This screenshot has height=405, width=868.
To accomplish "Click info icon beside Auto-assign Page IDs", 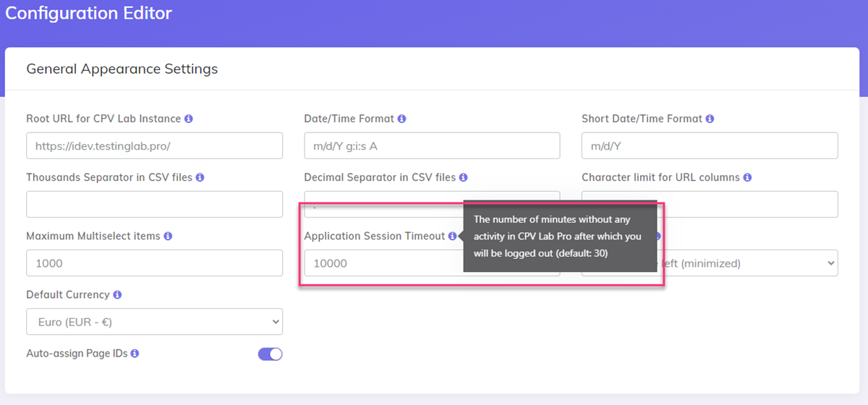I will click(x=135, y=354).
